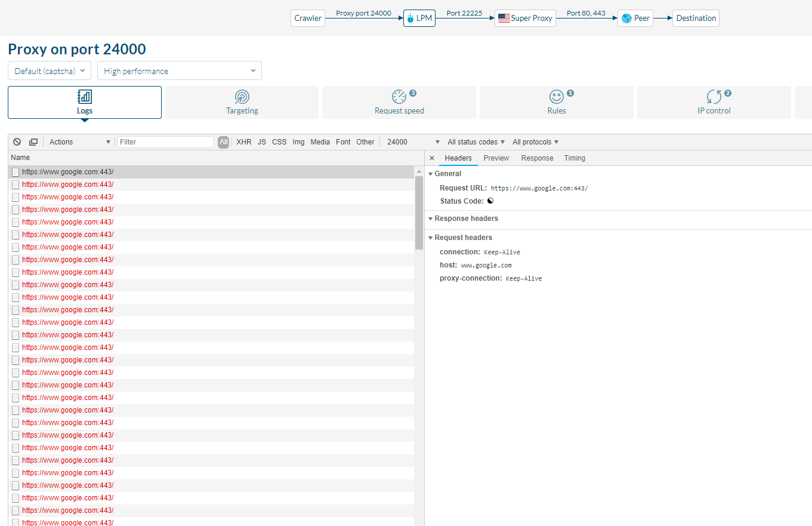
Task: Close the request details pane
Action: coord(432,158)
